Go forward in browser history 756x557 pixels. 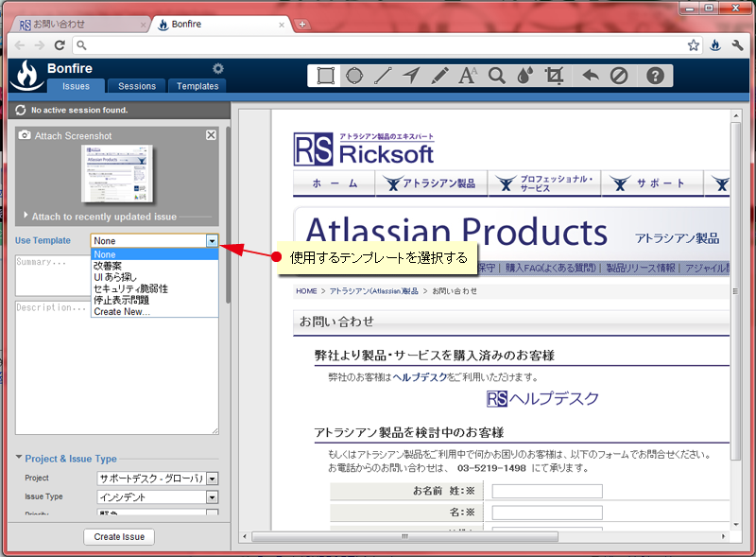[x=40, y=45]
